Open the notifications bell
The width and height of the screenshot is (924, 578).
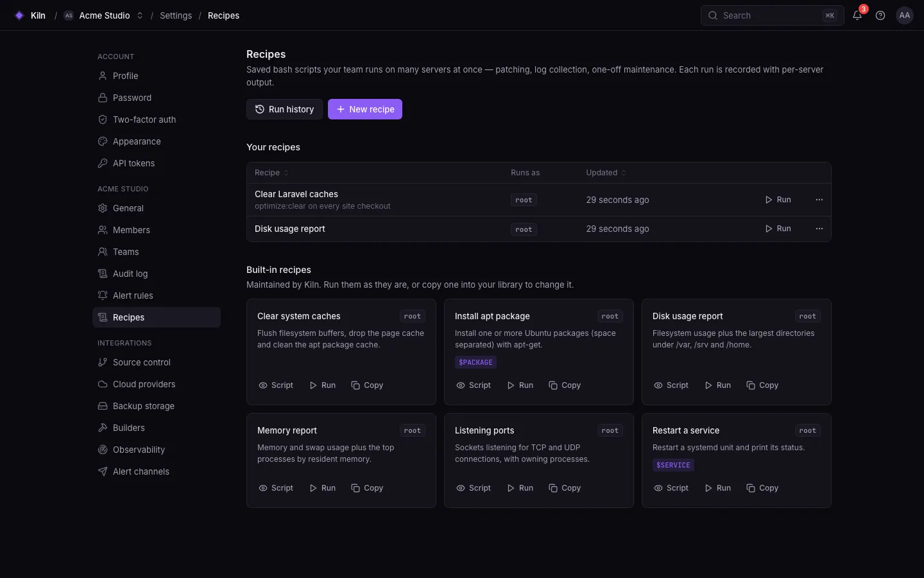point(857,15)
